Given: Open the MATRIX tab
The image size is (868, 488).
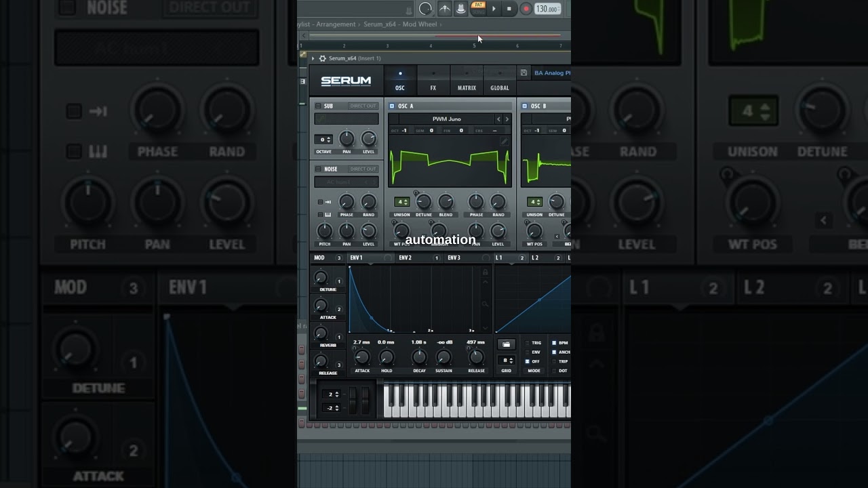Looking at the screenshot, I should (467, 81).
